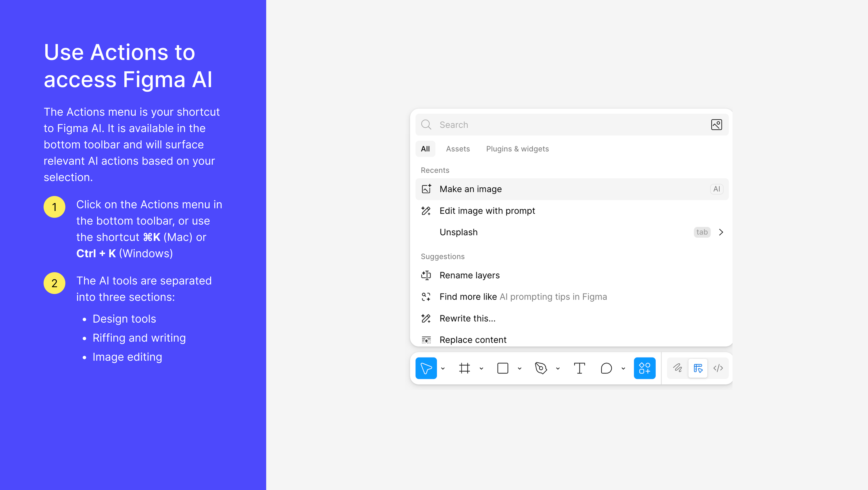Click the Recents section label

(x=435, y=170)
